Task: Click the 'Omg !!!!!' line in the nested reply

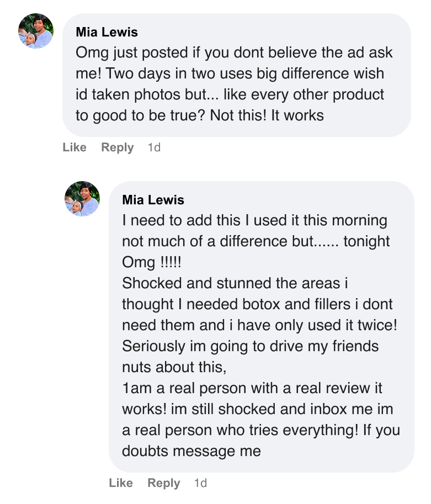Action: pyautogui.click(x=152, y=262)
